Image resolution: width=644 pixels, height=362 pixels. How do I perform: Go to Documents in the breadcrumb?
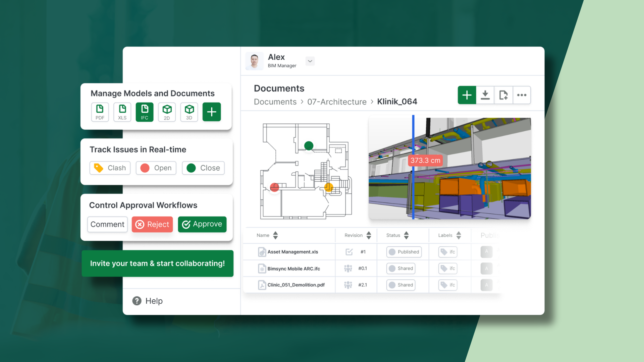pyautogui.click(x=275, y=102)
